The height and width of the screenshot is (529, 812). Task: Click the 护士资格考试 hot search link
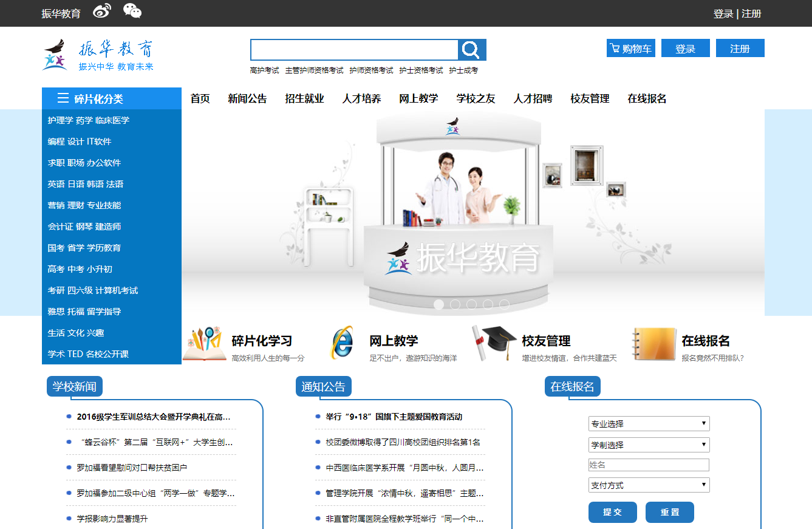pos(421,70)
